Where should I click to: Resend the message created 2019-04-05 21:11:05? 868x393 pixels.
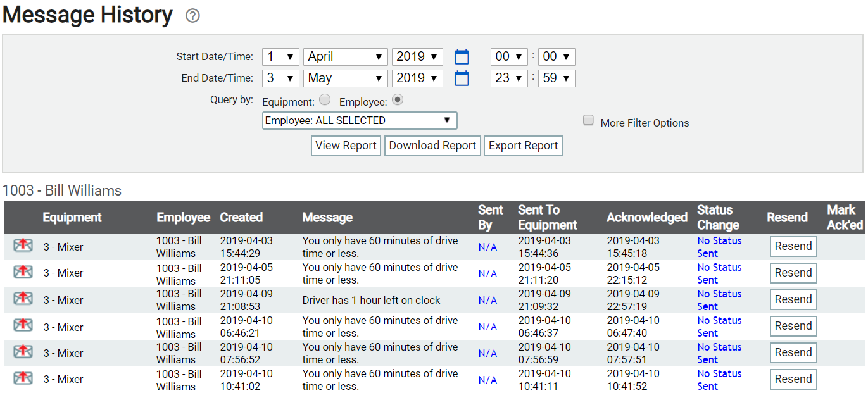pyautogui.click(x=793, y=273)
